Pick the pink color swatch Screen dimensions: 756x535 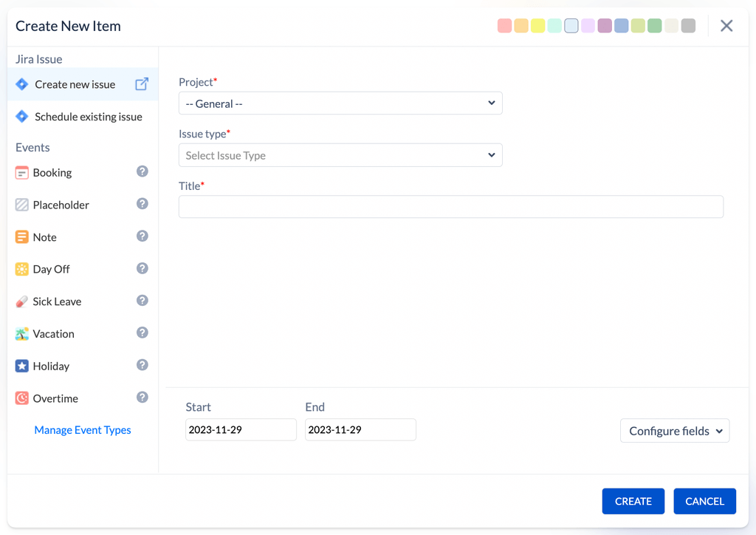pyautogui.click(x=504, y=26)
